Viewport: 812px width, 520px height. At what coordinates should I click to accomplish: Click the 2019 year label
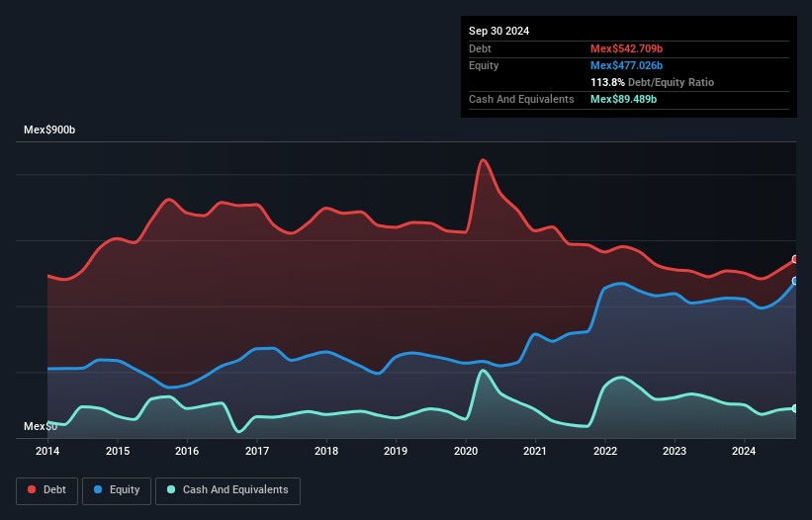coord(396,452)
